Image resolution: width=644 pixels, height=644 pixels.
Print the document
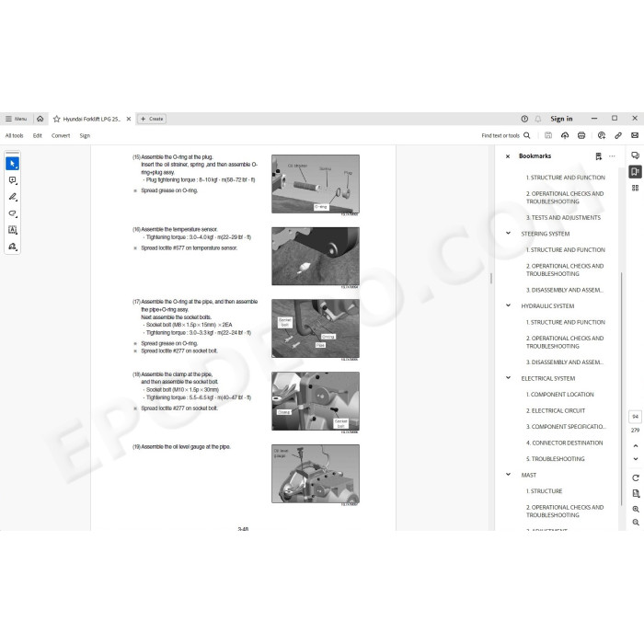tap(581, 135)
